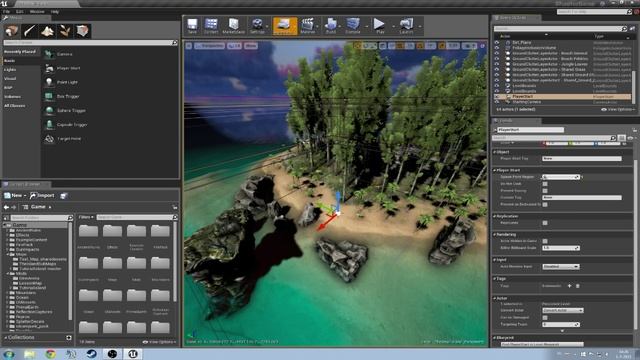Open the Matinee toolbar button
Viewport: 640px width, 360px height.
pos(307,26)
